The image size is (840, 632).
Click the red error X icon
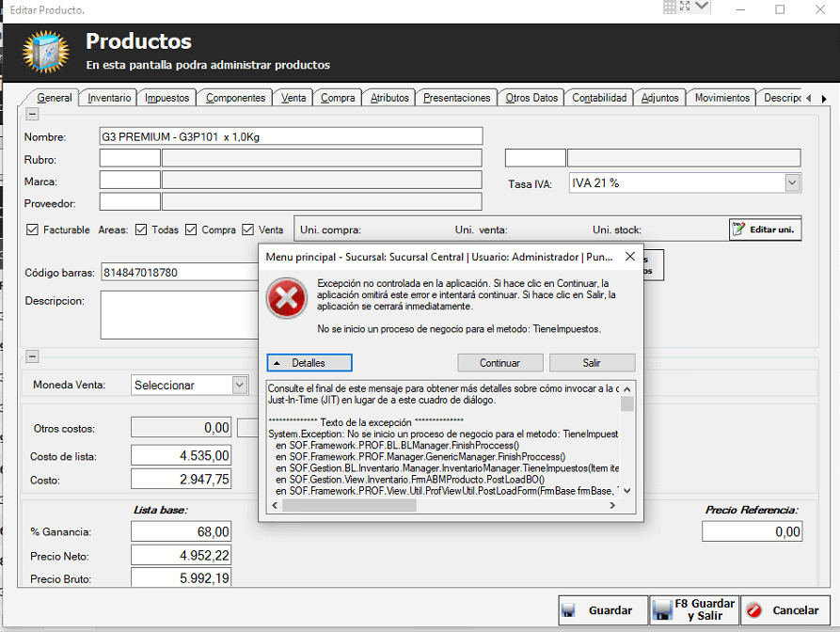tap(286, 298)
